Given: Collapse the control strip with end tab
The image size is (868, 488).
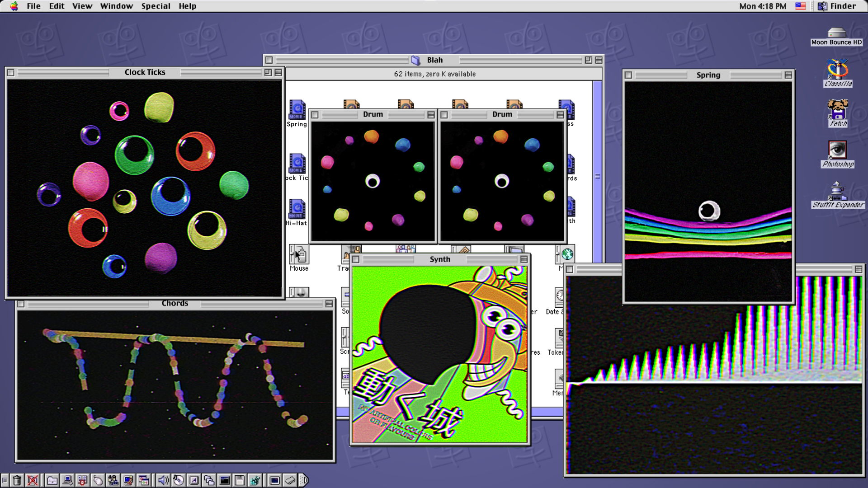Looking at the screenshot, I should coord(304,480).
